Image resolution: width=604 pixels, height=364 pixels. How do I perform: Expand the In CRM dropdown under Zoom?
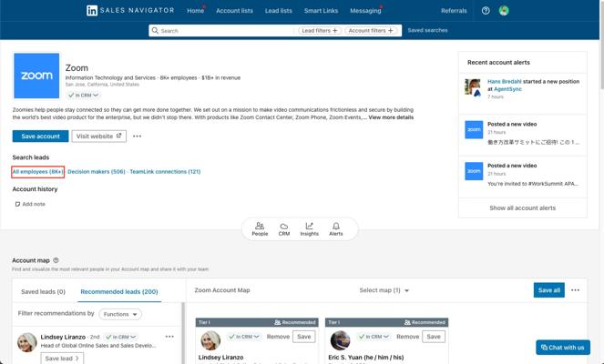(x=83, y=95)
